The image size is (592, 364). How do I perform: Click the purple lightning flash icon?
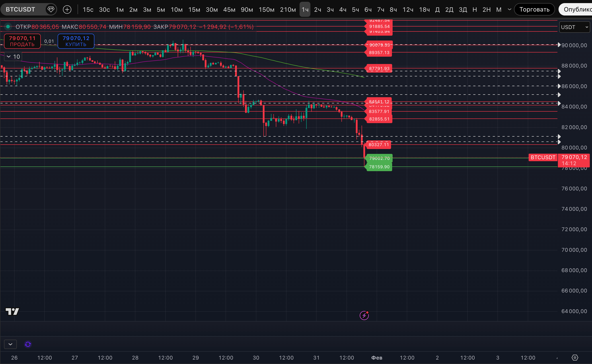pos(364,315)
